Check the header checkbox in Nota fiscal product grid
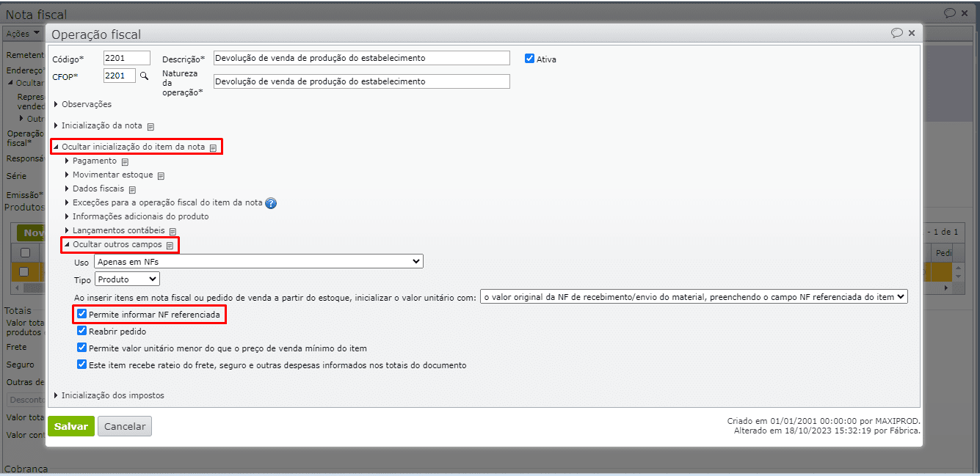 point(25,252)
